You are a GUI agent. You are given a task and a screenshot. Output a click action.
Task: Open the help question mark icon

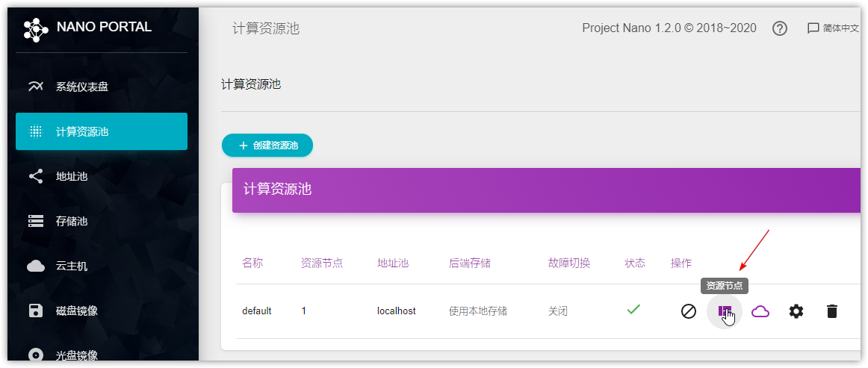[780, 28]
